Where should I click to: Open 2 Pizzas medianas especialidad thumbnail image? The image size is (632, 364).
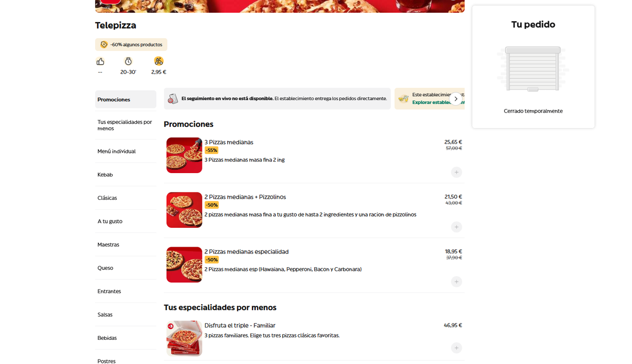coord(184,265)
